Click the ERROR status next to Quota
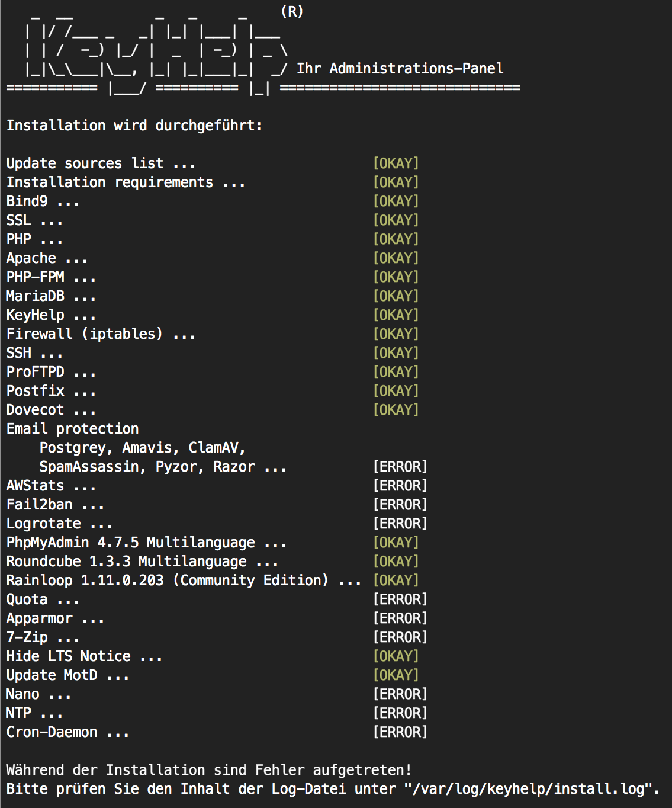The image size is (672, 808). tap(400, 599)
